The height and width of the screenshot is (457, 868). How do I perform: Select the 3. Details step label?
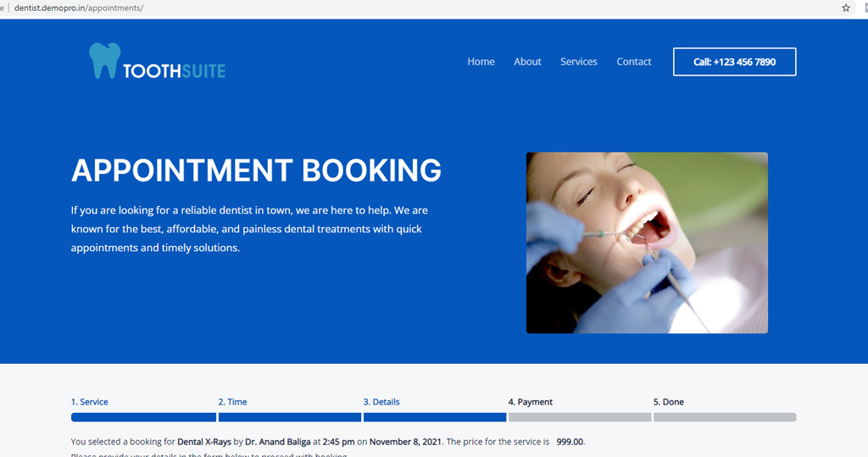point(381,402)
